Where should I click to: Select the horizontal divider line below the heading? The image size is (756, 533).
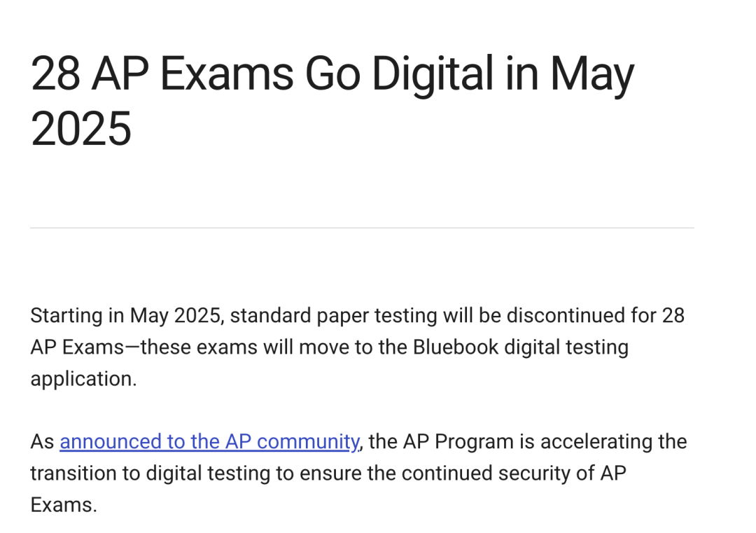pos(362,228)
